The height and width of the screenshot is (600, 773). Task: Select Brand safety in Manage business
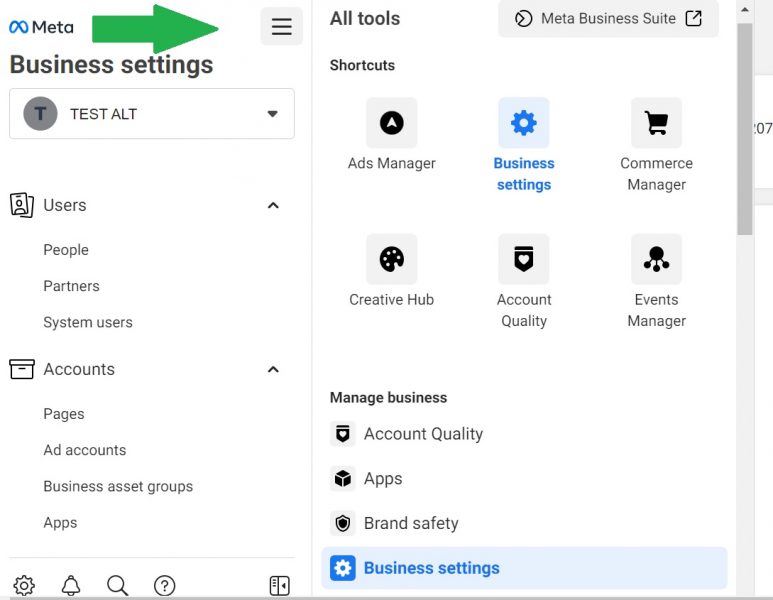410,523
